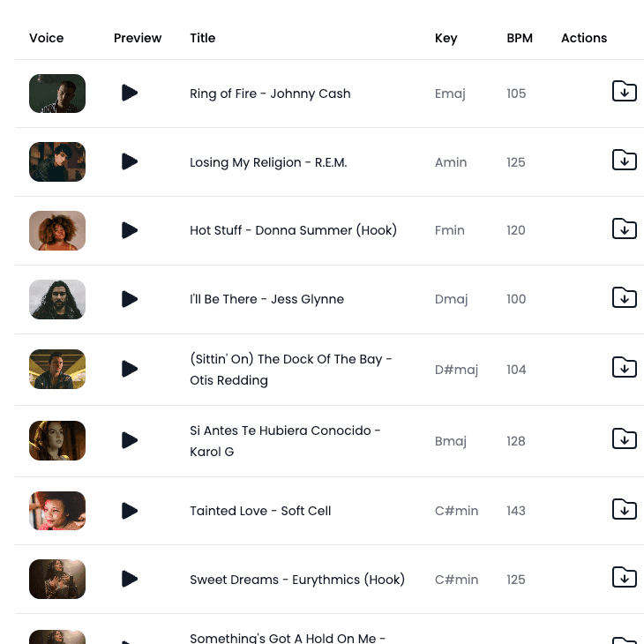This screenshot has width=644, height=644.
Task: Click the BPM column header
Action: tap(520, 38)
